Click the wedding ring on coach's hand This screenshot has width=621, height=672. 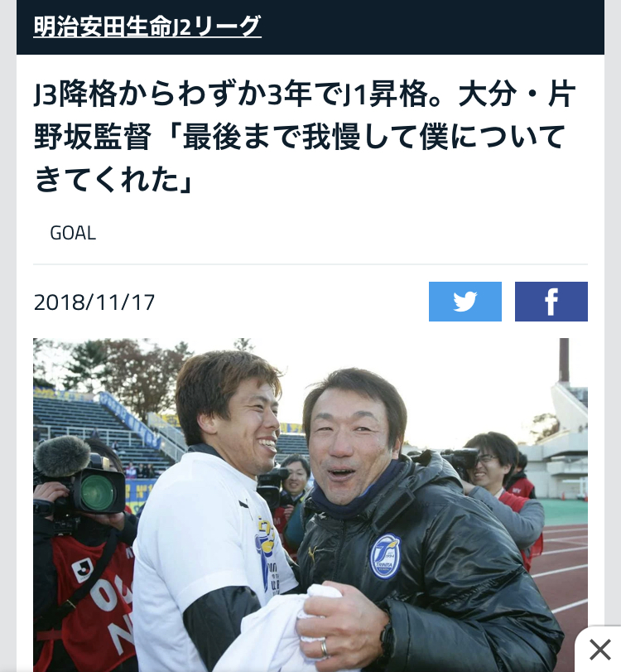pyautogui.click(x=325, y=649)
